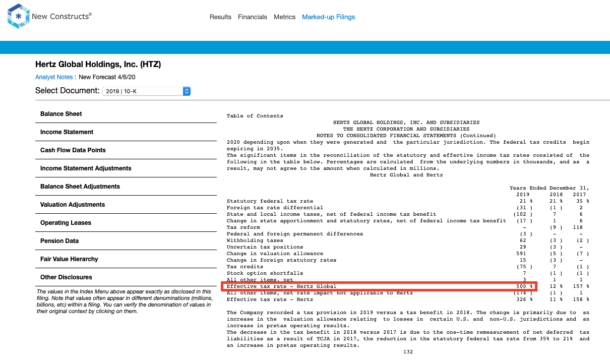This screenshot has height=364, width=610.
Task: Click 'Stock option shortfalls' row label
Action: coord(265,273)
